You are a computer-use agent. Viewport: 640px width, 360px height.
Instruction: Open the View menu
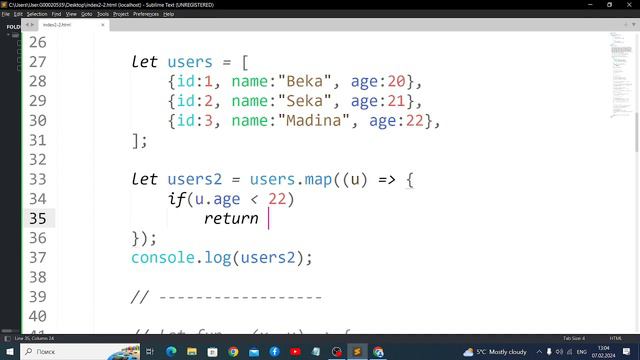click(71, 14)
